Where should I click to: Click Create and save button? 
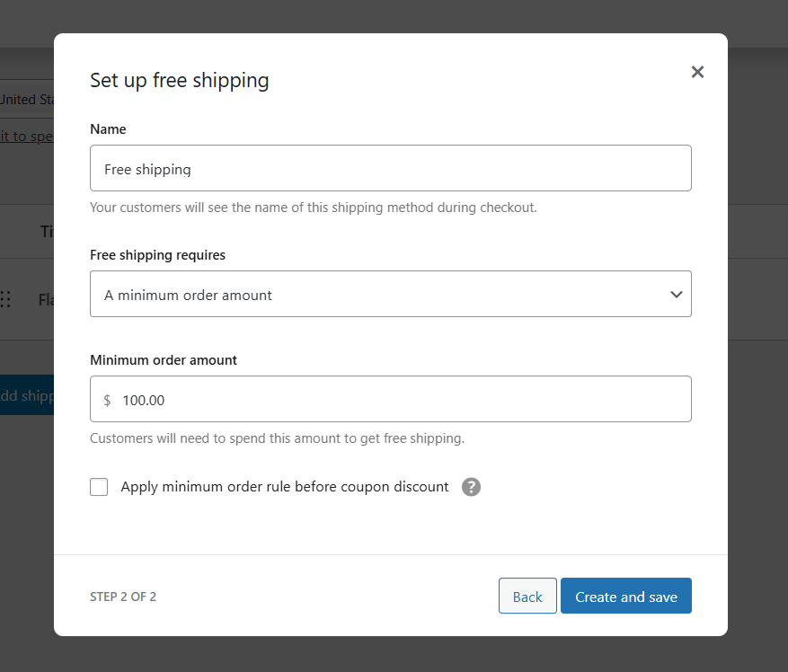point(625,597)
